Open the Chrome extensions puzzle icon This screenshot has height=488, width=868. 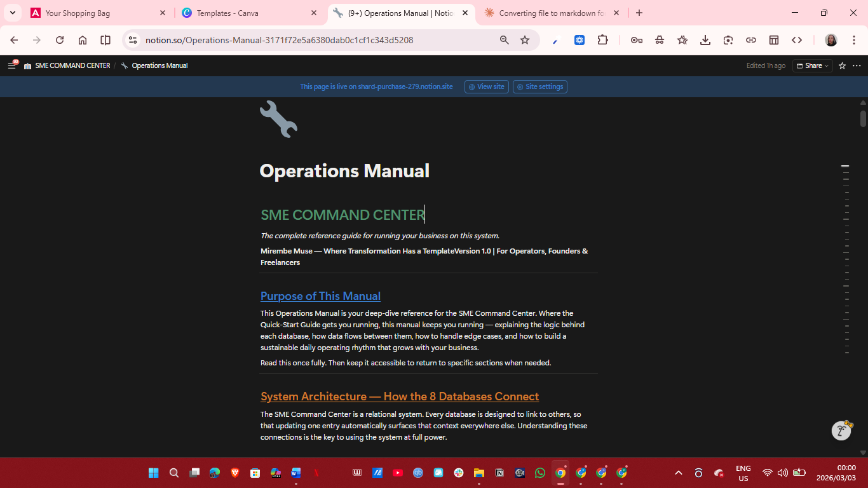click(602, 39)
